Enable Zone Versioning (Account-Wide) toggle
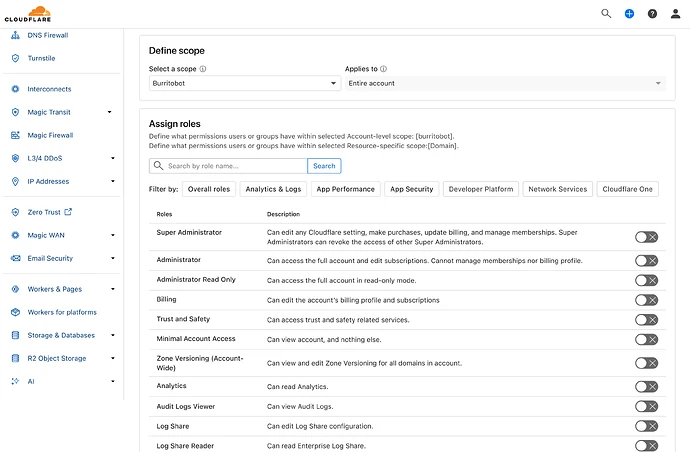 (646, 363)
